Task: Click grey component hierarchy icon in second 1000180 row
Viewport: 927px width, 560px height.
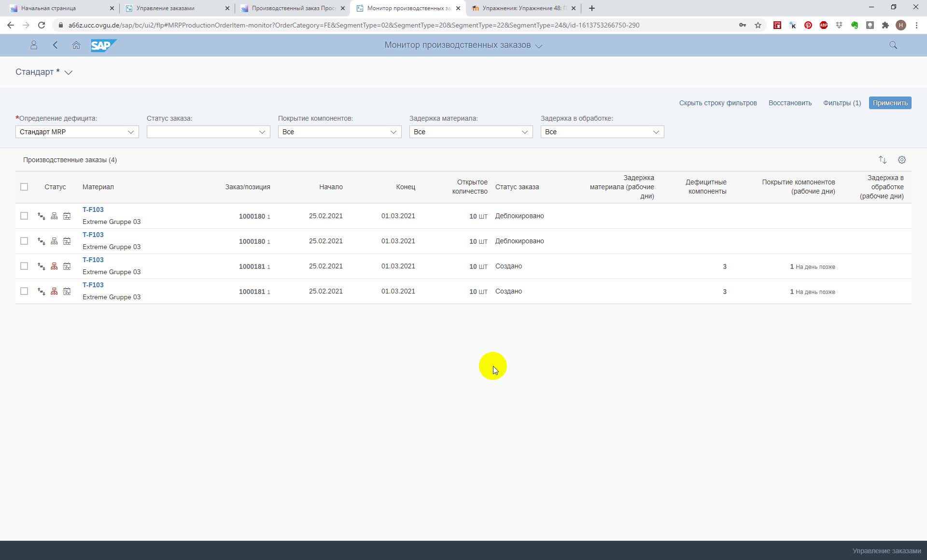Action: coord(54,241)
